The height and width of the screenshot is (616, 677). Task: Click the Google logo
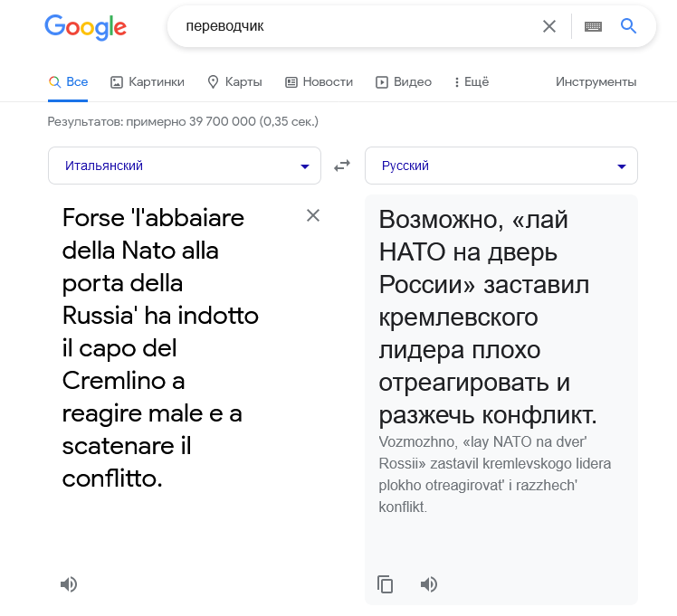[85, 27]
